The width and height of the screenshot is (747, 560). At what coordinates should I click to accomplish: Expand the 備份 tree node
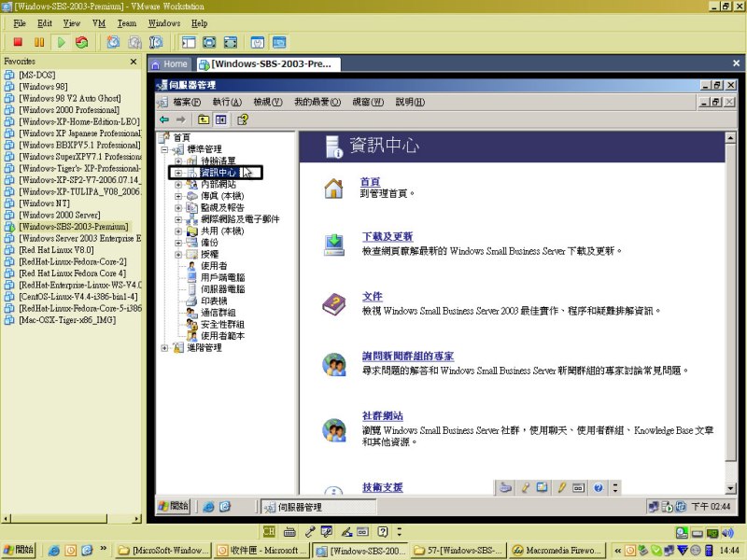tap(178, 243)
